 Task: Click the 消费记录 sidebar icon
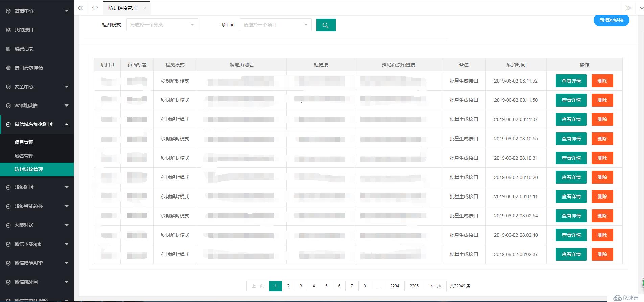8,49
